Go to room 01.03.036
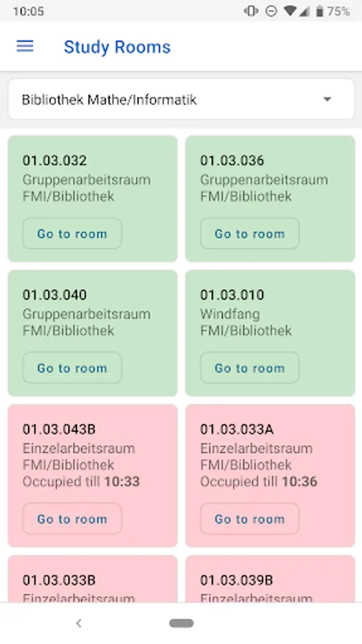 click(x=250, y=233)
